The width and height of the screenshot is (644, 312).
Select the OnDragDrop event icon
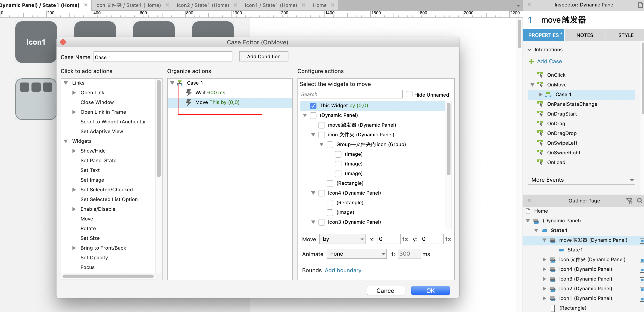point(540,133)
